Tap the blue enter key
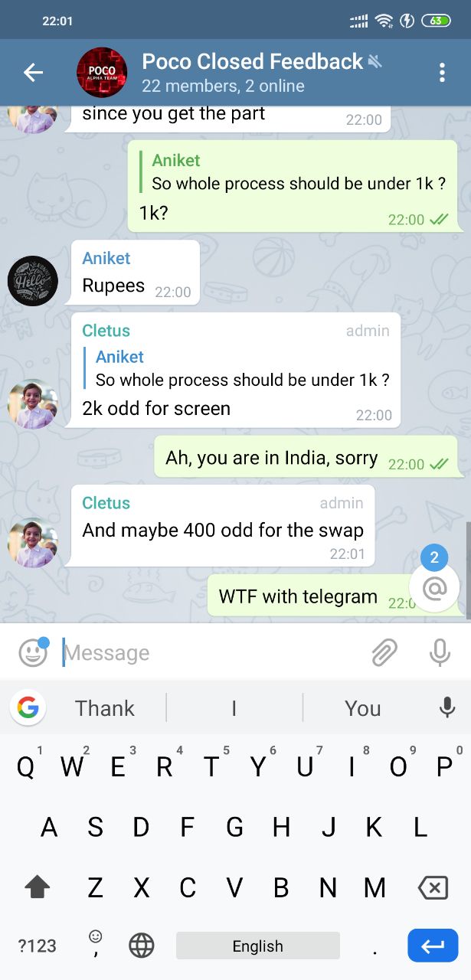 (x=433, y=946)
